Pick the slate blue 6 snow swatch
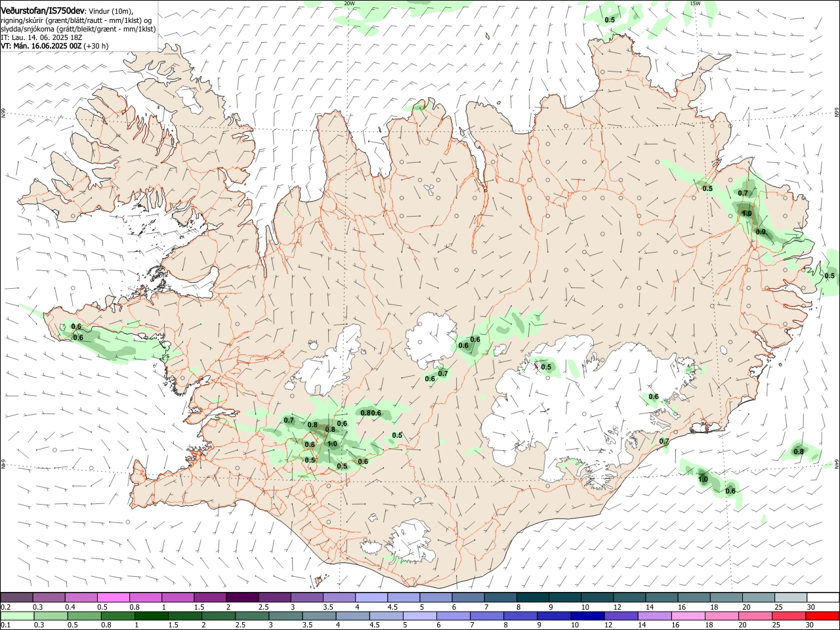The height and width of the screenshot is (630, 840). (x=468, y=597)
